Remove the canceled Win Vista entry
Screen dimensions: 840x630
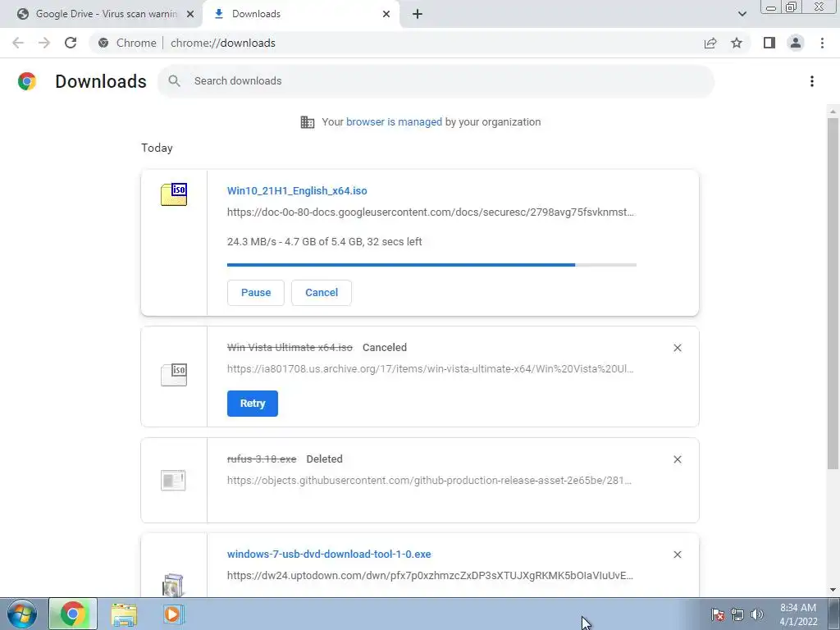click(x=677, y=348)
